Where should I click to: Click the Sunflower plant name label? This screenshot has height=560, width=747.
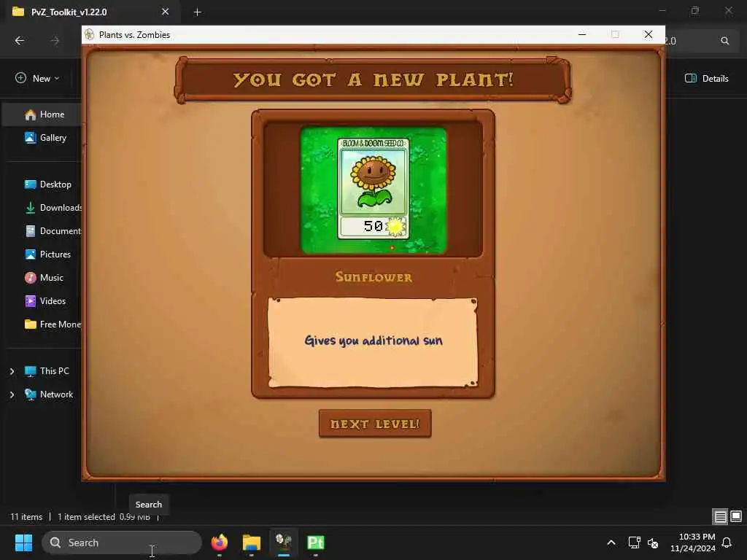[x=373, y=277]
